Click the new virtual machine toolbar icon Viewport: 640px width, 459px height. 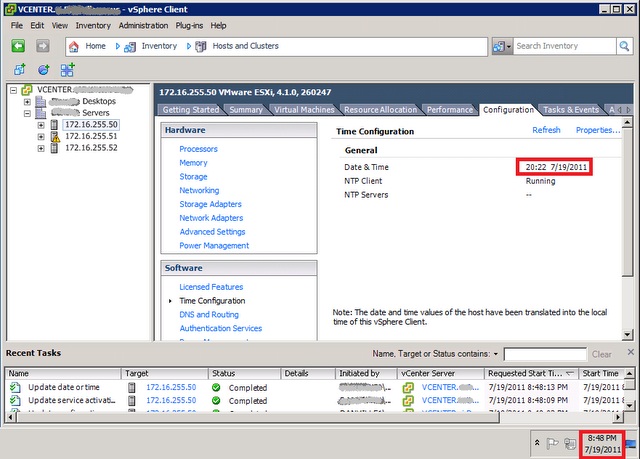point(20,70)
